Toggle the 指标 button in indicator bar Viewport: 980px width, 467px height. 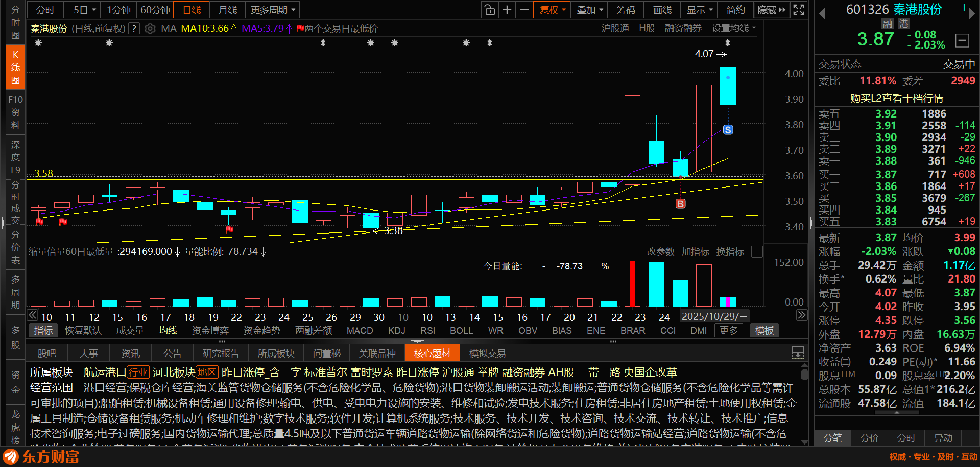[x=43, y=331]
